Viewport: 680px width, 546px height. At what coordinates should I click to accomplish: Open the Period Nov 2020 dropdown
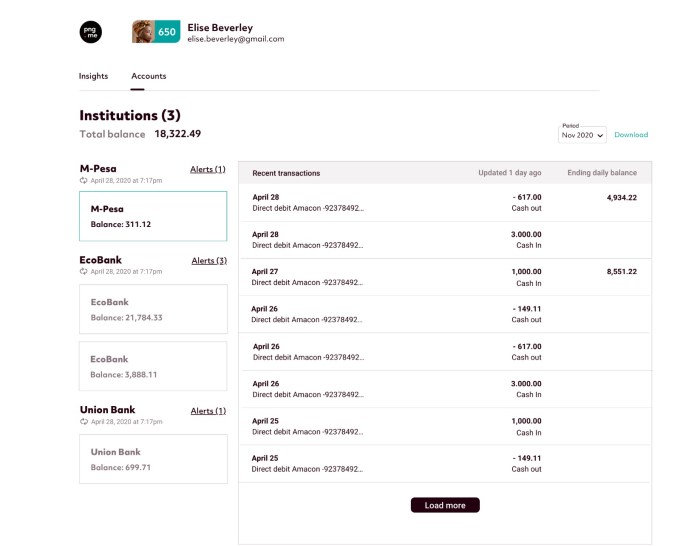point(582,134)
